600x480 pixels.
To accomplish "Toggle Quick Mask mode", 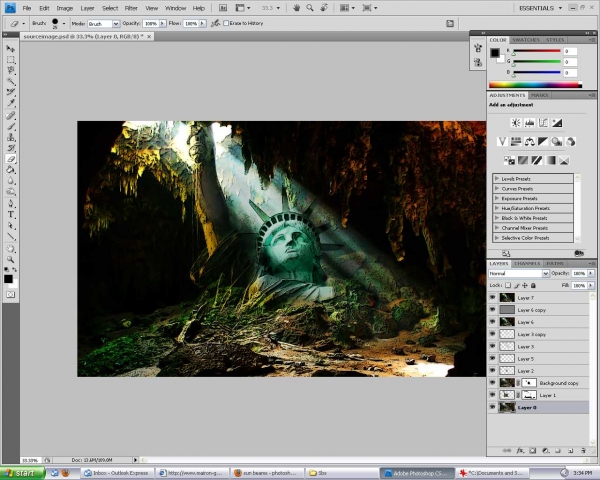I will pos(10,295).
